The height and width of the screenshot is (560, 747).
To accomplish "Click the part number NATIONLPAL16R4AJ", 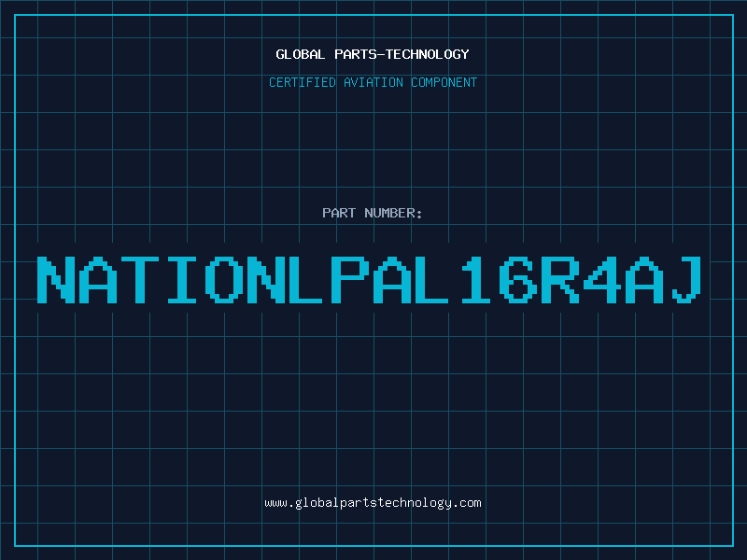I will pyautogui.click(x=369, y=279).
